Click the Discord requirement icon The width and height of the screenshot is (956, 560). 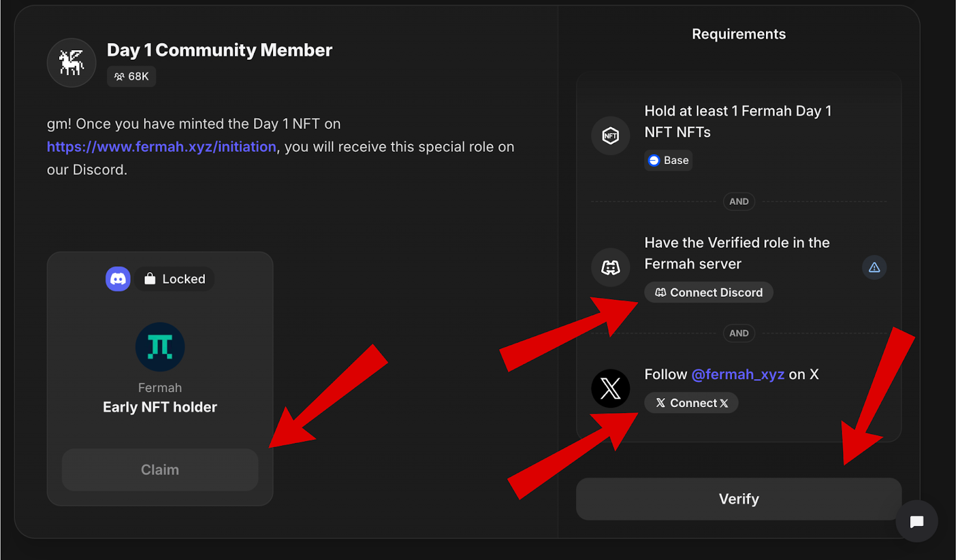point(611,267)
